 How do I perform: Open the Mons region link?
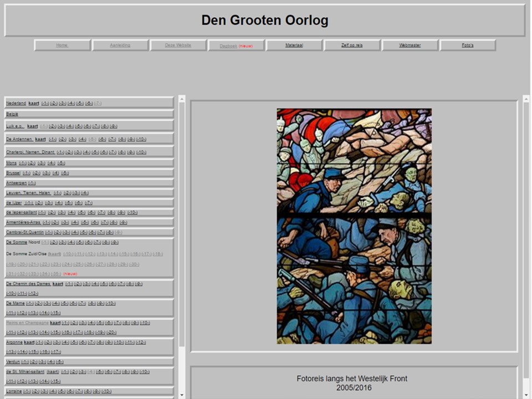click(11, 163)
